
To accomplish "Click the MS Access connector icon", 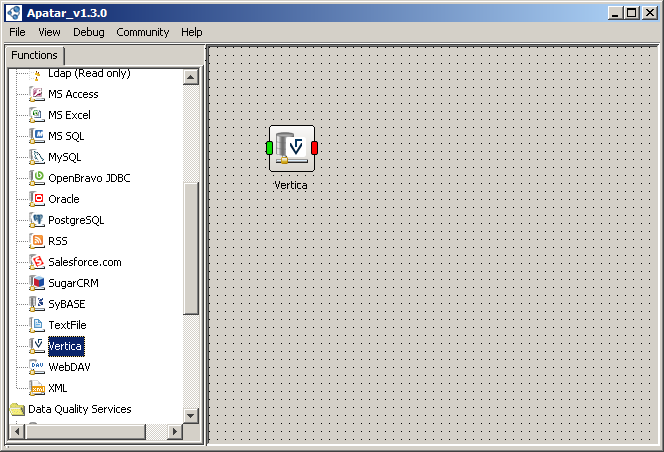I will (37, 94).
